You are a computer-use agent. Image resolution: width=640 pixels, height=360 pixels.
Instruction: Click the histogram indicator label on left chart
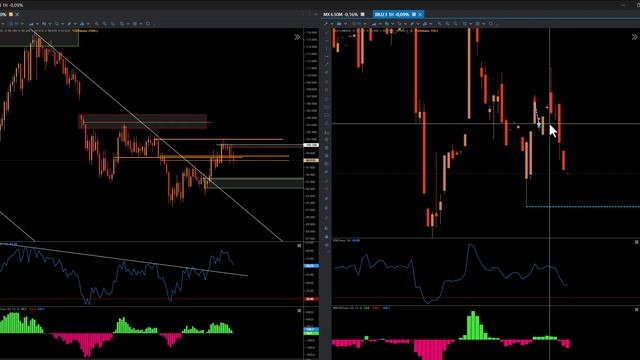[x=22, y=309]
